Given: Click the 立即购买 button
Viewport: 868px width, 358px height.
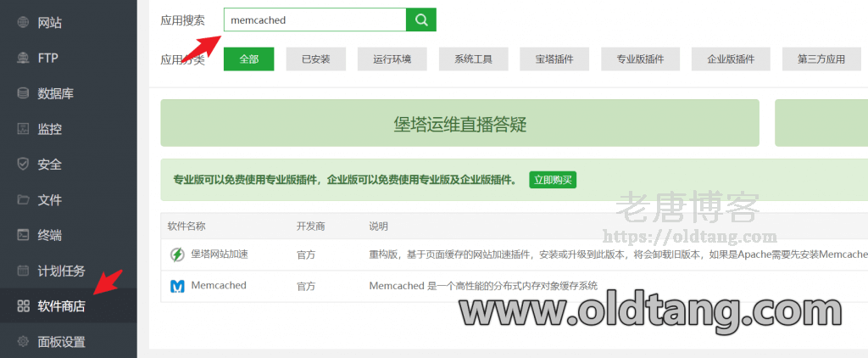Looking at the screenshot, I should 553,180.
